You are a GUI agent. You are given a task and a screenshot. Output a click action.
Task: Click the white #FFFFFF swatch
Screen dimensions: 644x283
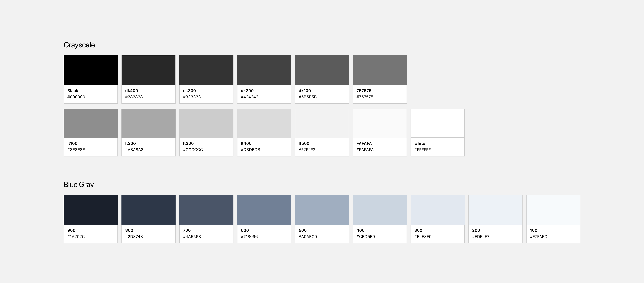pos(437,123)
